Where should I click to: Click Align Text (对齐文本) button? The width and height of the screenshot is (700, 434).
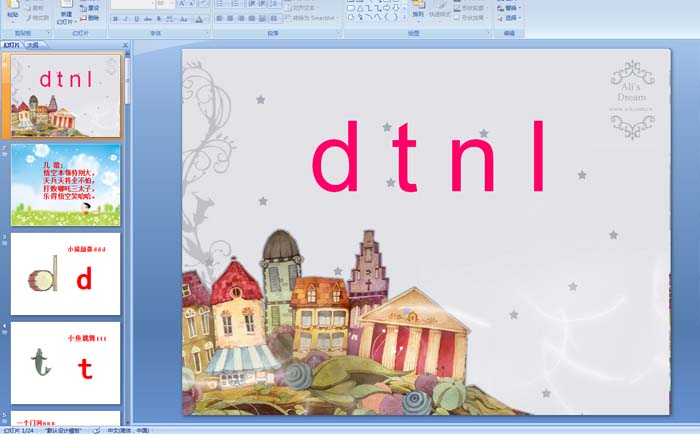coord(300,8)
